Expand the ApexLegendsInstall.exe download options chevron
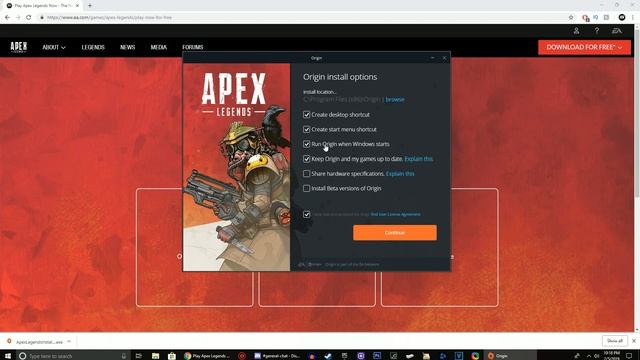This screenshot has height=360, width=640. coord(69,341)
